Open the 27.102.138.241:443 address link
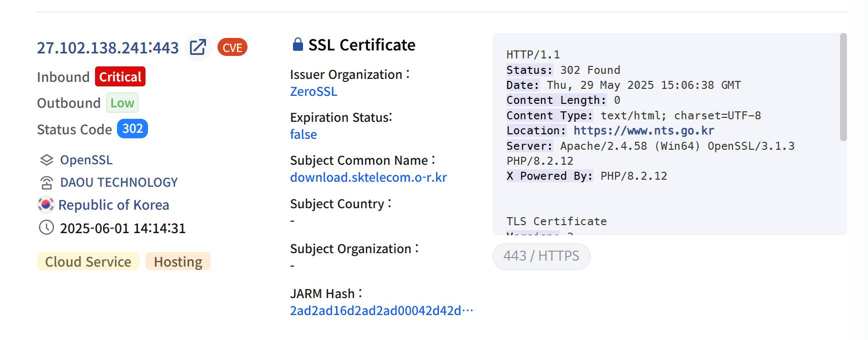This screenshot has width=868, height=340. 107,48
